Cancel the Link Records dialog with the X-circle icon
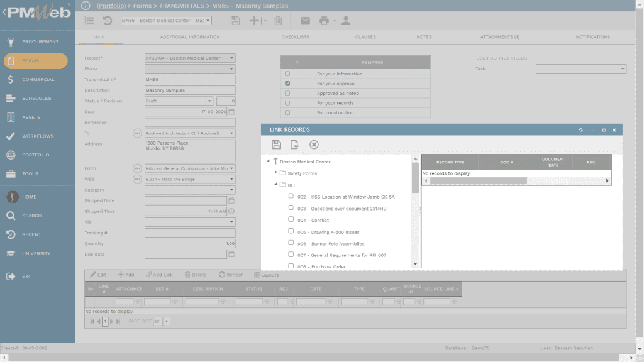Screen dimensions: 644x362 coord(314,145)
